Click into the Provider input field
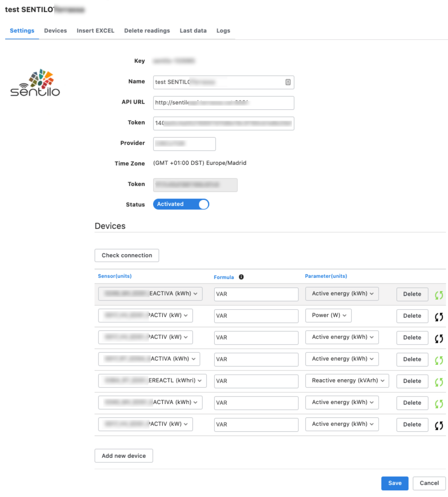The image size is (448, 497). tap(184, 144)
